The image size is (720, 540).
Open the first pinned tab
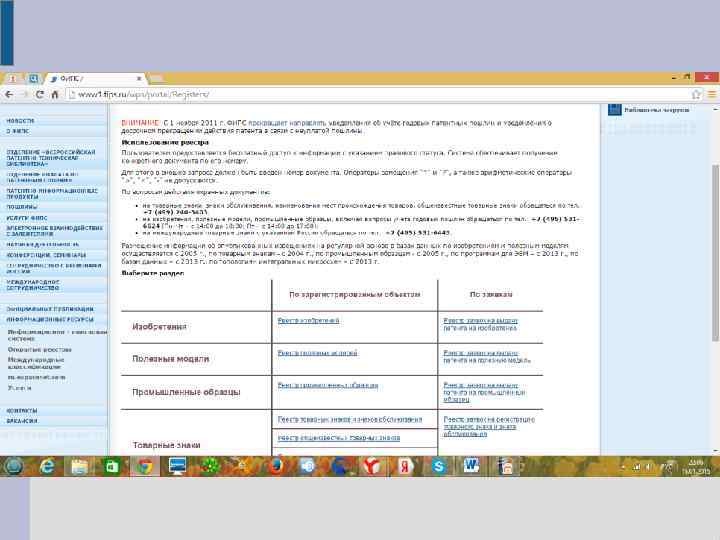[x=13, y=79]
